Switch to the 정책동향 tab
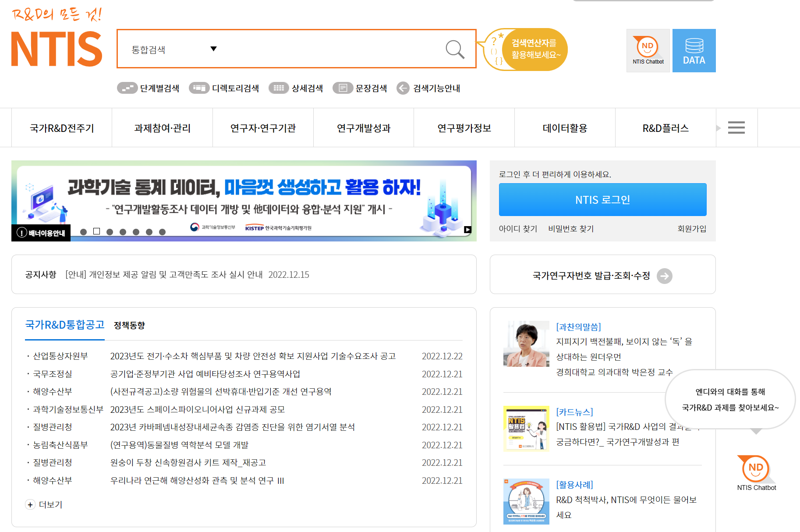This screenshot has width=800, height=532. tap(129, 325)
